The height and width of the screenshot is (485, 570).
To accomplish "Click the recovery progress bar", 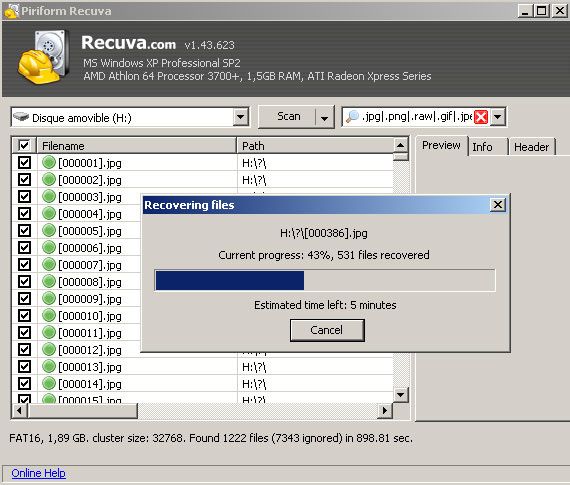I will coord(325,280).
